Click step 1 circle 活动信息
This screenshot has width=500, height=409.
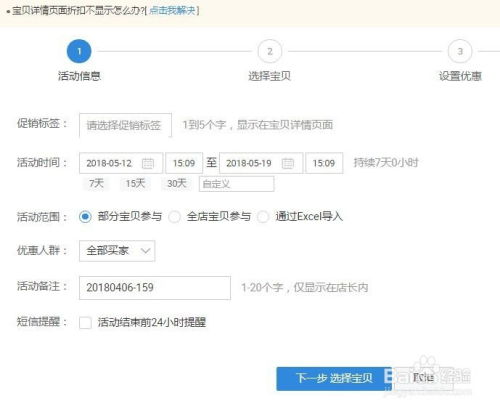79,51
